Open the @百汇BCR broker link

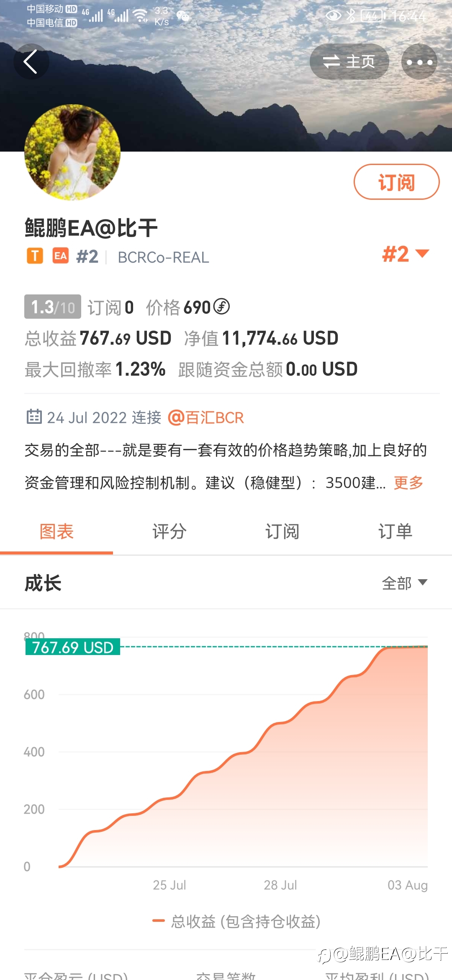pos(206,418)
